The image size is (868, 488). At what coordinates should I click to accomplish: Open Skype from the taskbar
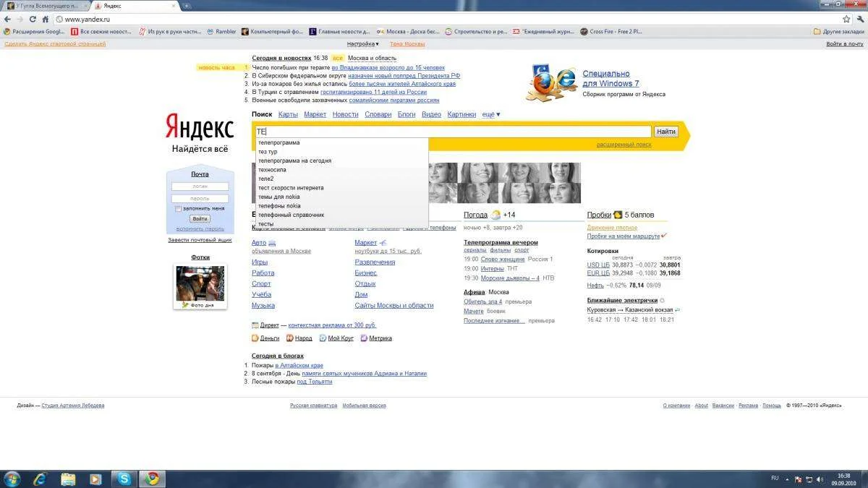[124, 479]
